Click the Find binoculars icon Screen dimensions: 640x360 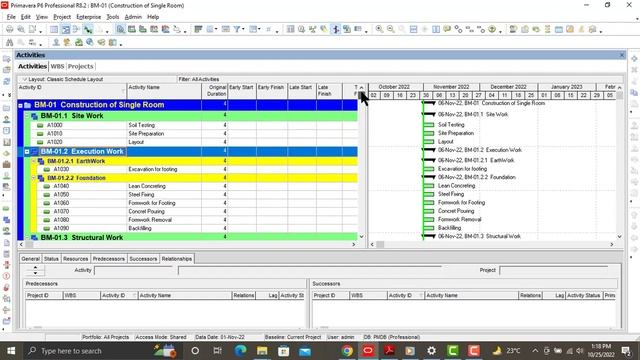[x=9, y=42]
